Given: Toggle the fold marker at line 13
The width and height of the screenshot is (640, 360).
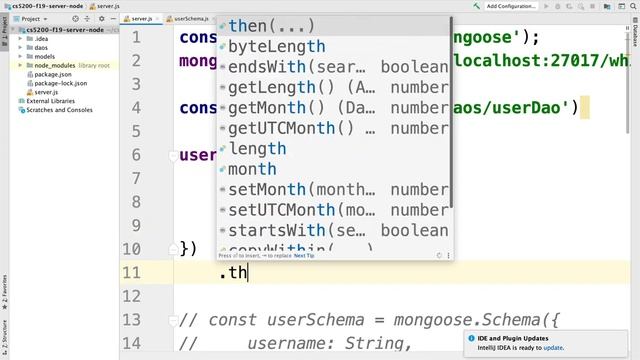Looking at the screenshot, I should tap(173, 320).
